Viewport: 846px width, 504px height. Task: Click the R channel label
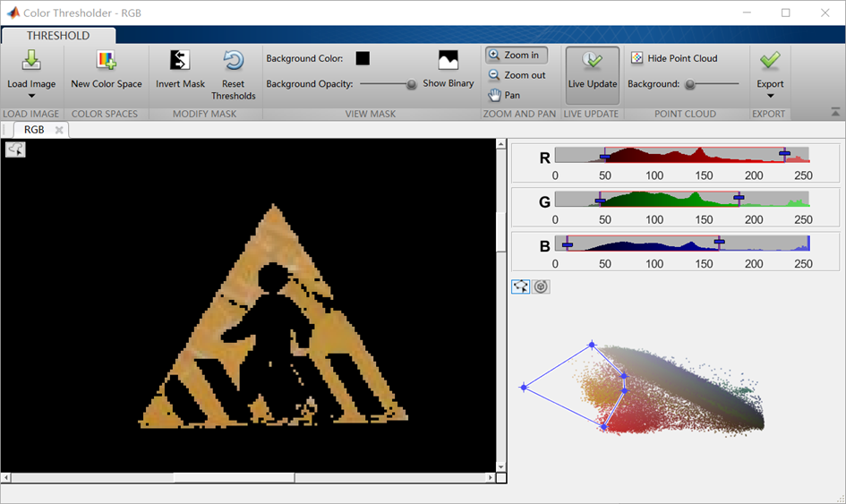click(544, 158)
